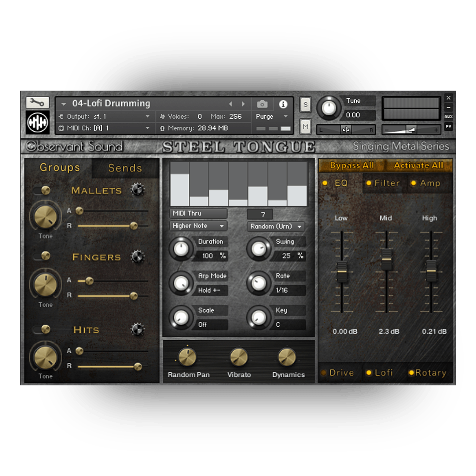Open the instrument info icon
Viewport: 476px width, 476px height.
point(283,104)
